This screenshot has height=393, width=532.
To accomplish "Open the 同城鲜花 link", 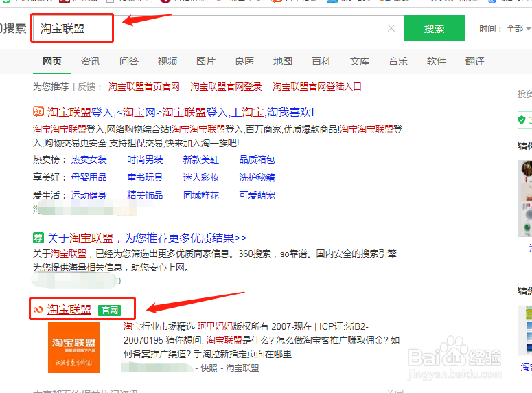I will click(201, 195).
